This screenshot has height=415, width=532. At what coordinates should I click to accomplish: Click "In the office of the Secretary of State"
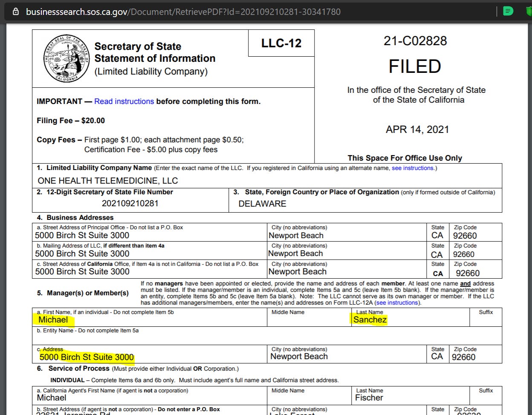tap(416, 90)
